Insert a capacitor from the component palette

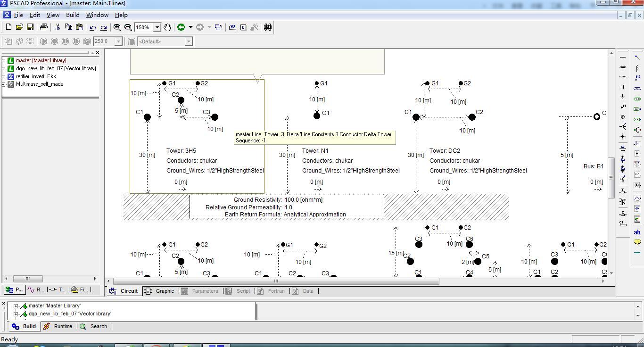point(623,87)
